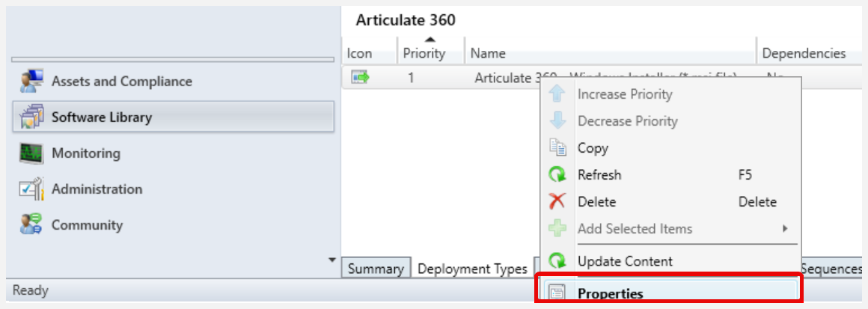The height and width of the screenshot is (309, 868).
Task: Choose Decrease Priority in context menu
Action: 671,120
